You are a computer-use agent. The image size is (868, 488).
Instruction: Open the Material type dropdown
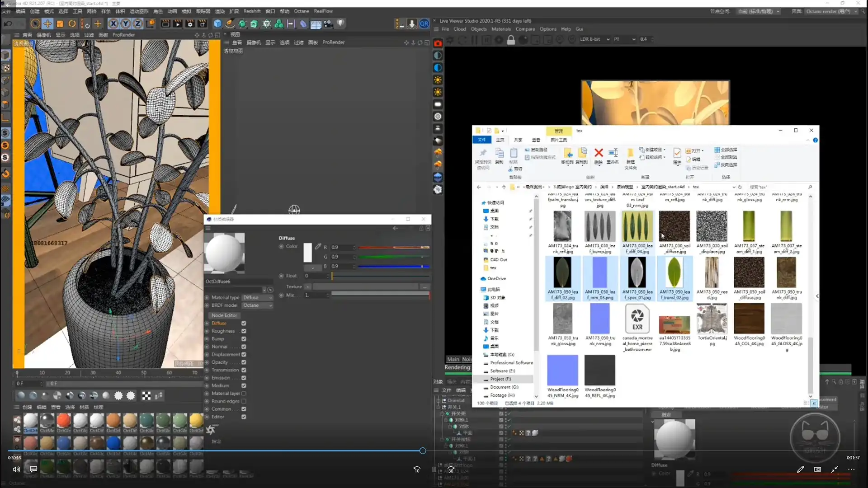[257, 298]
